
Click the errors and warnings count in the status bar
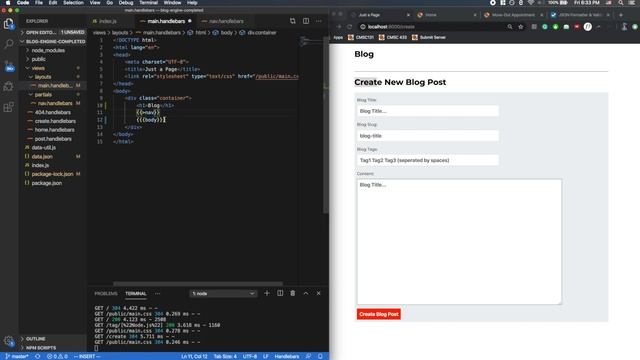(x=57, y=356)
